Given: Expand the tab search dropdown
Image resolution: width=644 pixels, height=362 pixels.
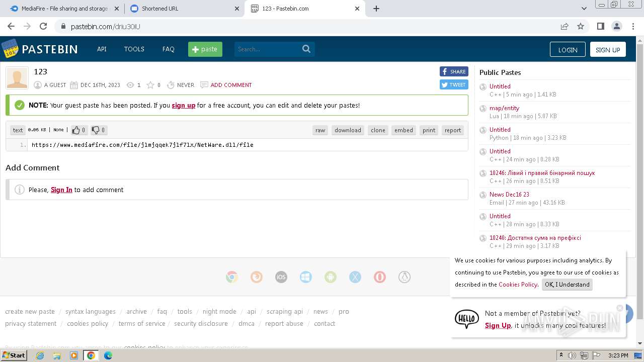Looking at the screenshot, I should (584, 9).
